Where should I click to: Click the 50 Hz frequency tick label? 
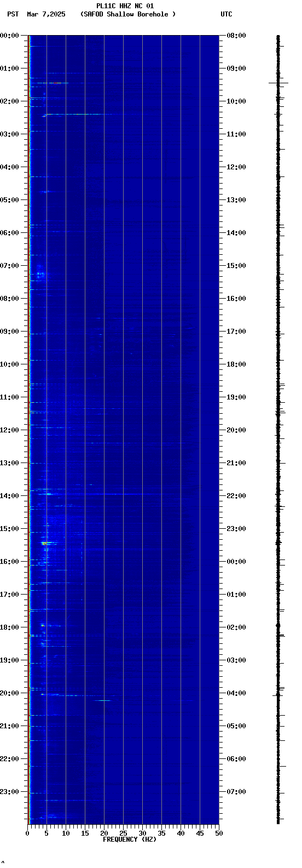(219, 833)
